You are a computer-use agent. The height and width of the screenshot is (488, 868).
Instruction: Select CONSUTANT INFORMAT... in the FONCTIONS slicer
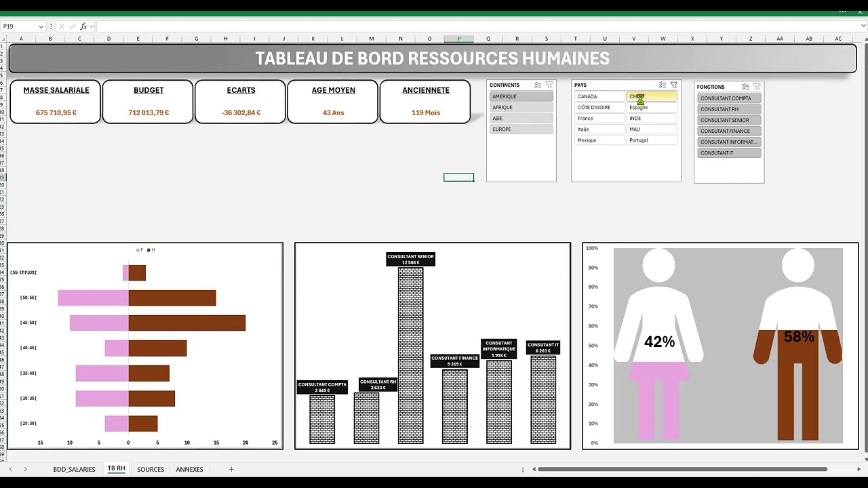pos(729,142)
